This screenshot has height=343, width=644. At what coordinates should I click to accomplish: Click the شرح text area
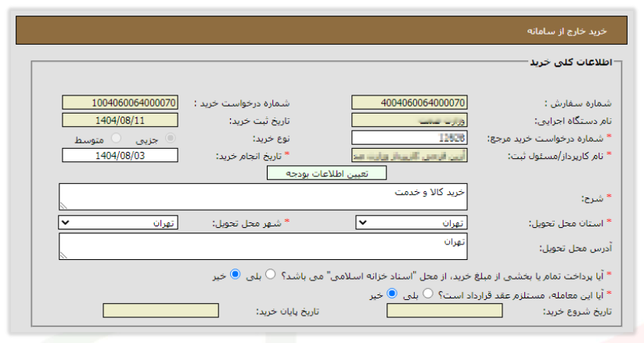point(263,197)
